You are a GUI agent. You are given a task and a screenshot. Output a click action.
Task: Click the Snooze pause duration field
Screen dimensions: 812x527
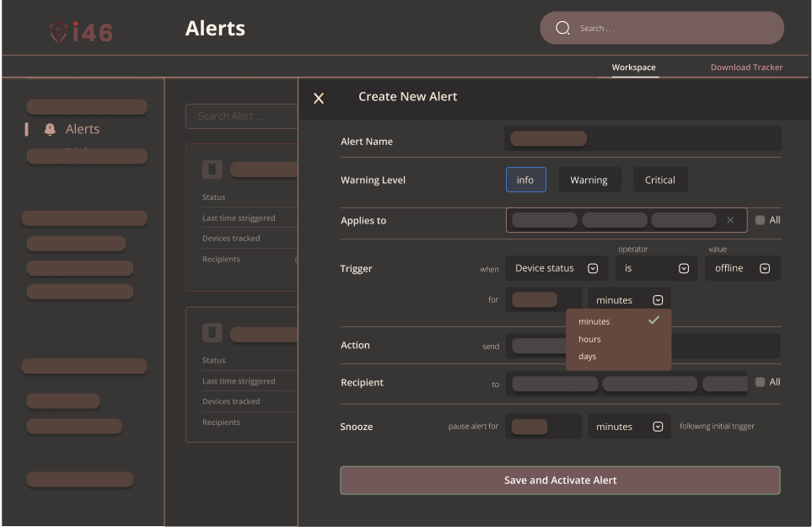point(543,427)
